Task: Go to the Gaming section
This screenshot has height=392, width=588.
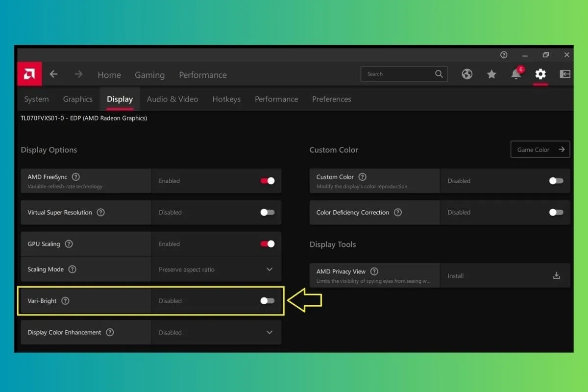Action: coord(149,75)
